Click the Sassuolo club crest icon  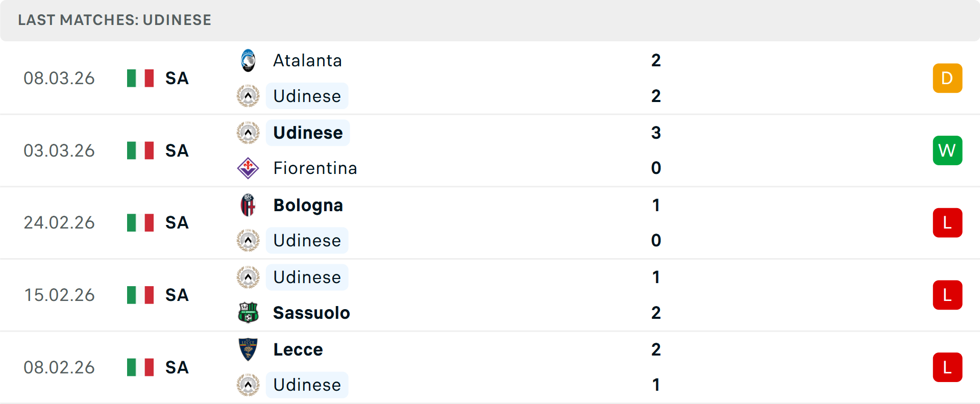(248, 313)
